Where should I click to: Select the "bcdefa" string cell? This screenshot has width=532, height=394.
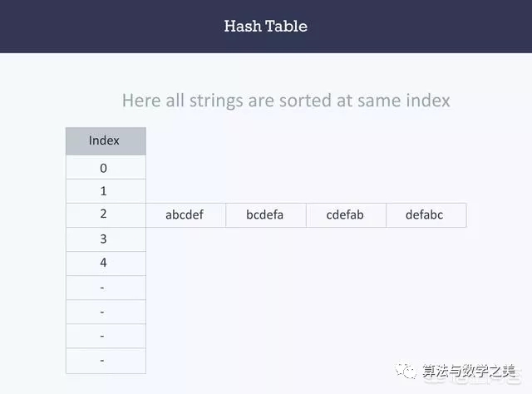point(265,215)
